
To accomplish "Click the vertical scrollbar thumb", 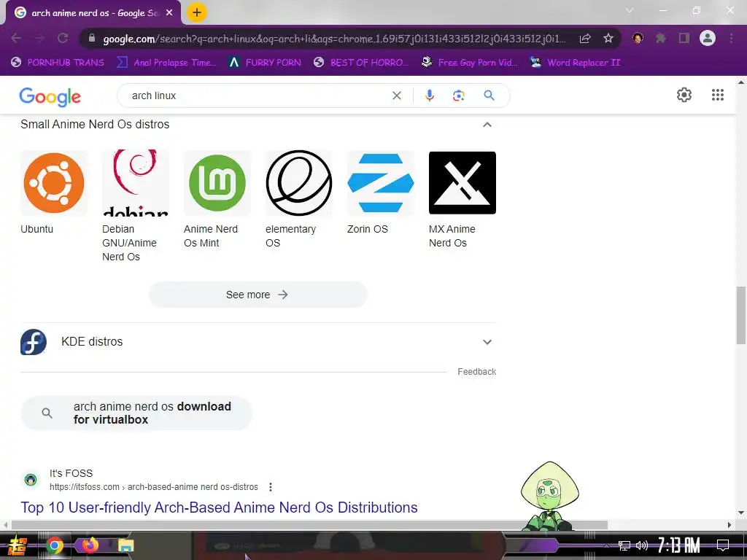I will pyautogui.click(x=741, y=315).
